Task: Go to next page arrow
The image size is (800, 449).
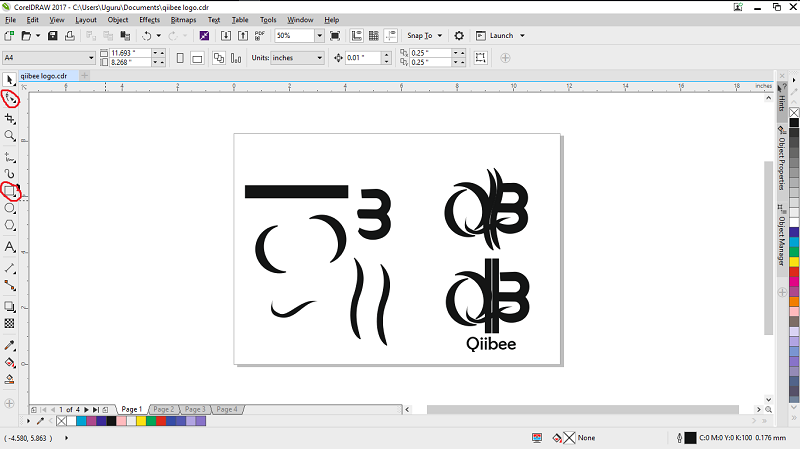Action: [x=86, y=410]
